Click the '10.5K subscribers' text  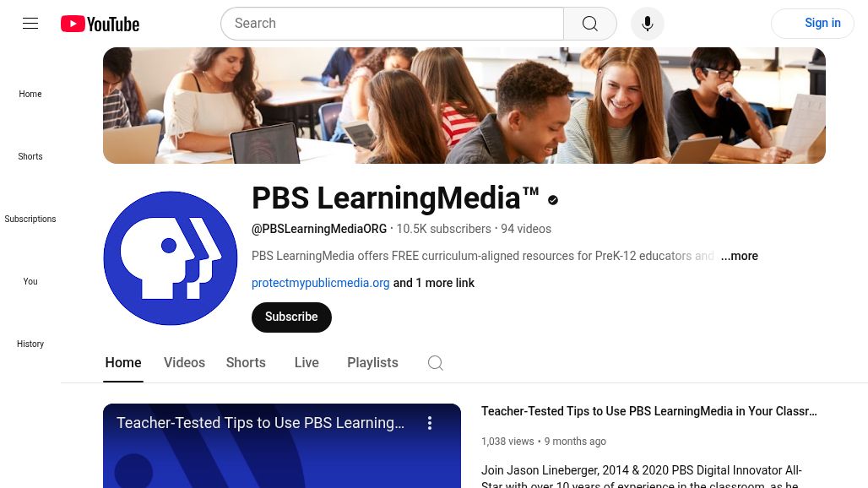point(444,229)
